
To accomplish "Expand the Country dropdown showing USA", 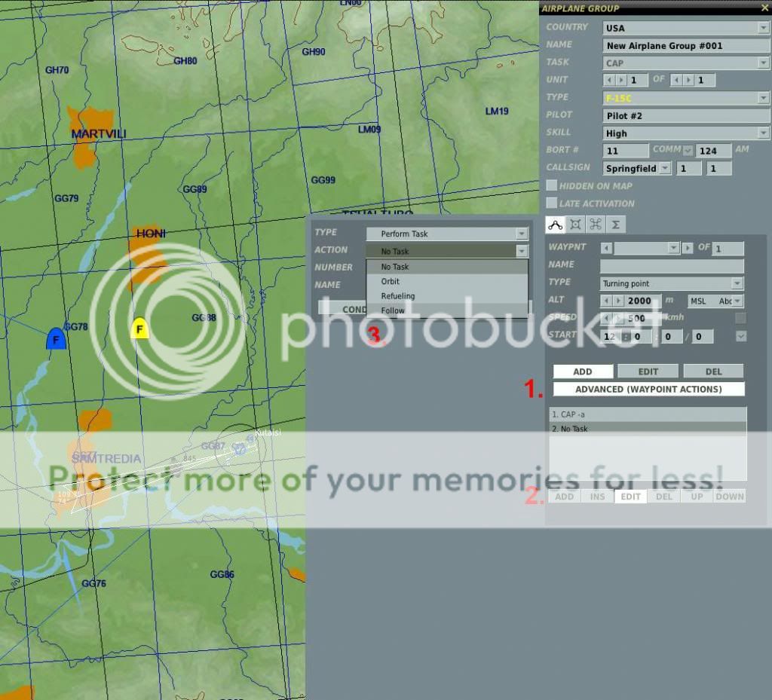I will pyautogui.click(x=763, y=29).
